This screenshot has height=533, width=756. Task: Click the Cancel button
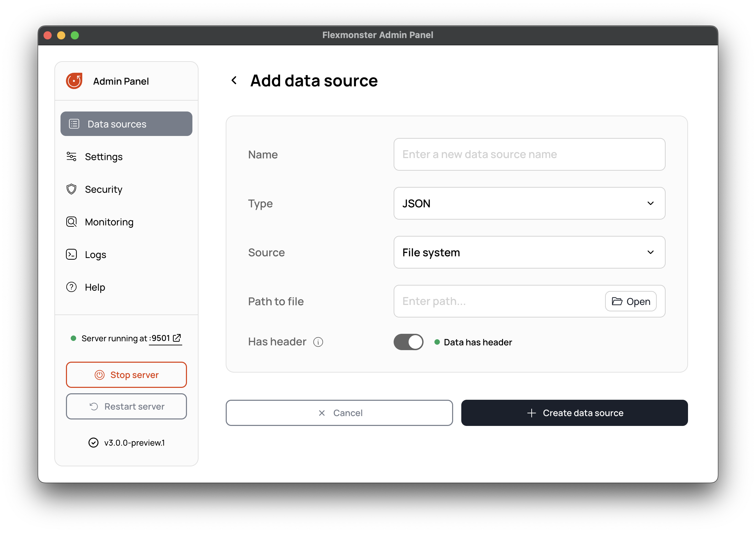tap(339, 413)
